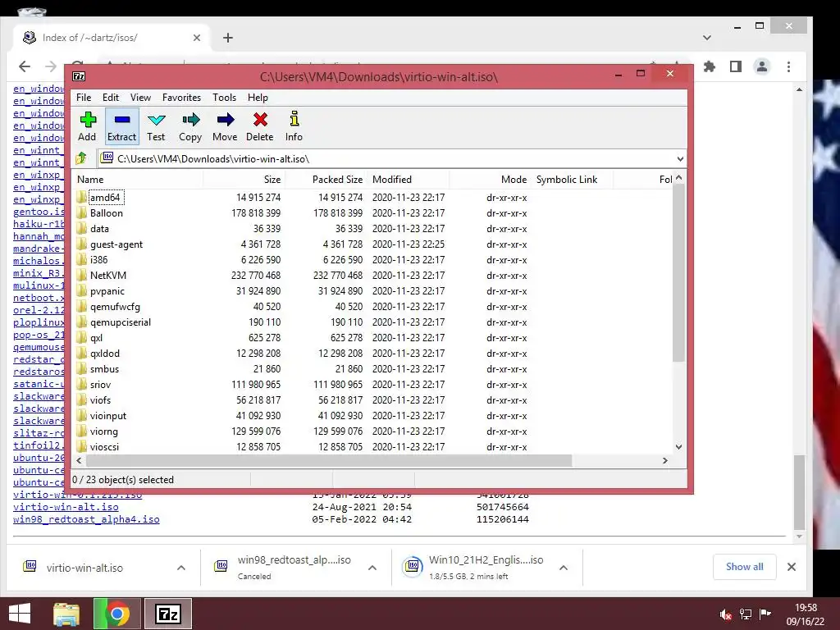The height and width of the screenshot is (630, 840).
Task: Select the smbus folder row
Action: (373, 369)
